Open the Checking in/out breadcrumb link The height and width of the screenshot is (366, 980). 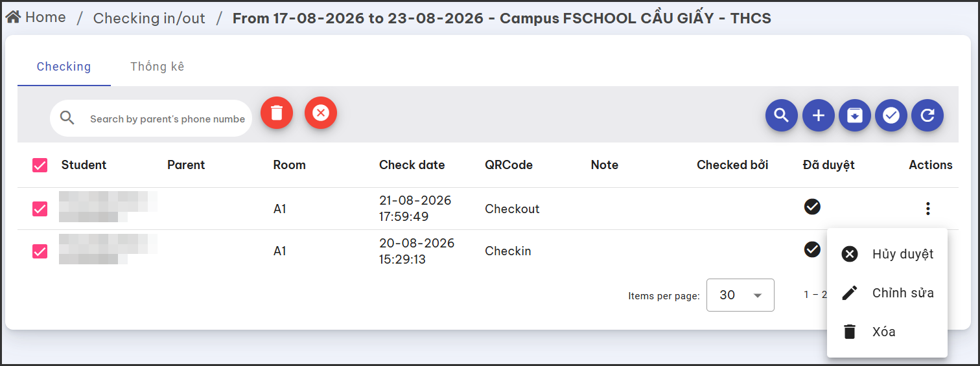[x=149, y=18]
